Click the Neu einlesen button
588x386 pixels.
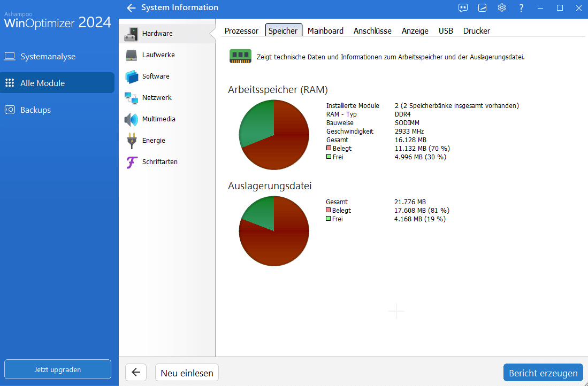[187, 373]
